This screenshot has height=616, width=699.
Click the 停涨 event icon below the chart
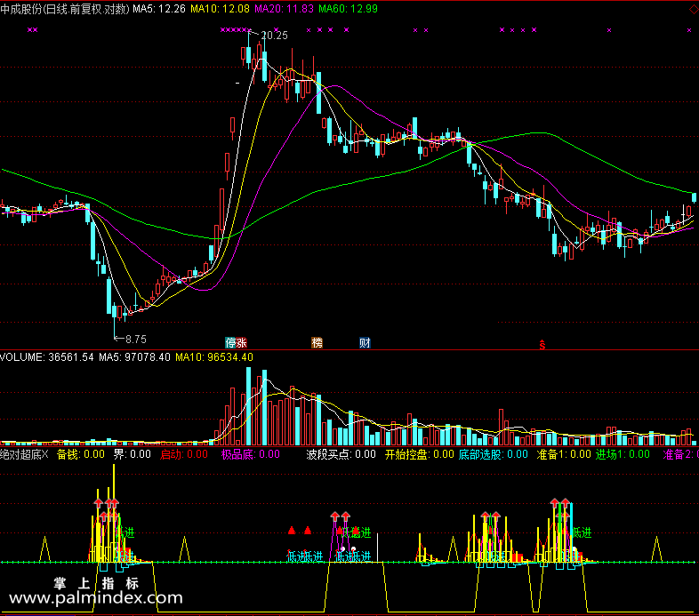(237, 343)
